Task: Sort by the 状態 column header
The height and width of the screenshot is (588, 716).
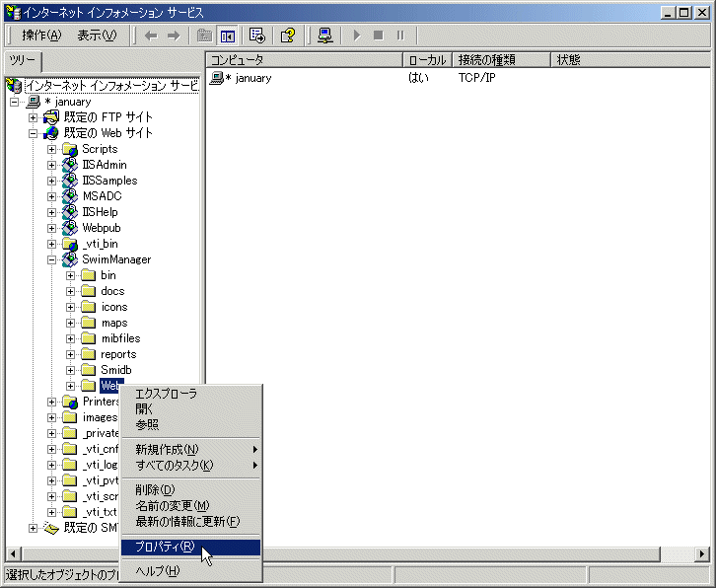Action: [632, 60]
